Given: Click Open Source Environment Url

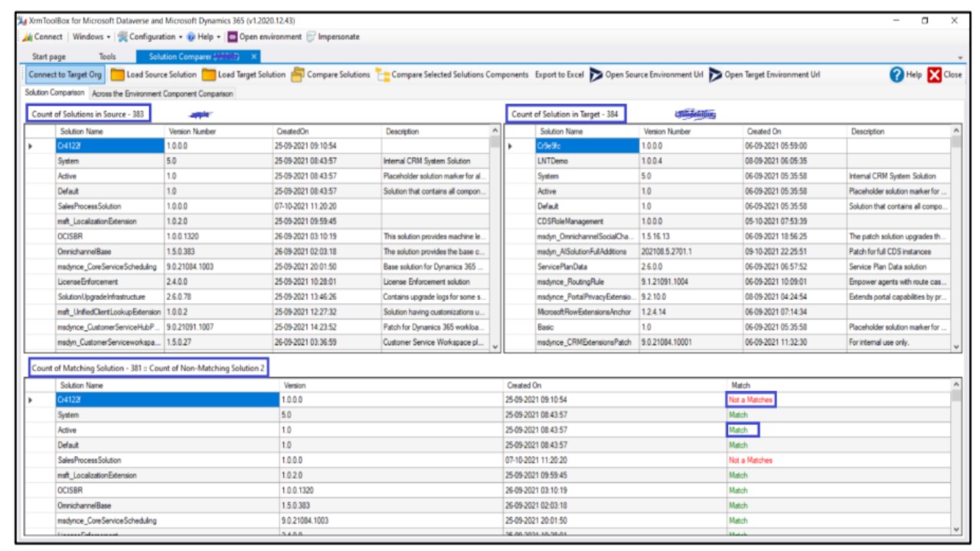Looking at the screenshot, I should 646,75.
